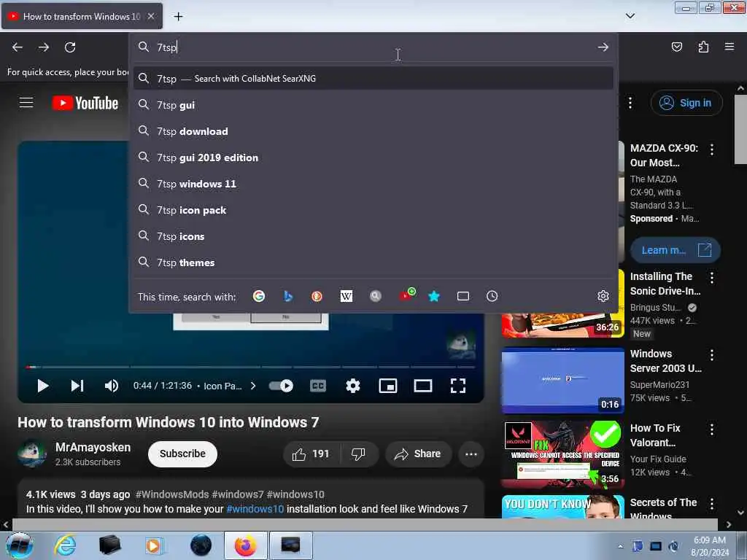Click the Sign in button
Screen dimensions: 747x560
click(686, 103)
